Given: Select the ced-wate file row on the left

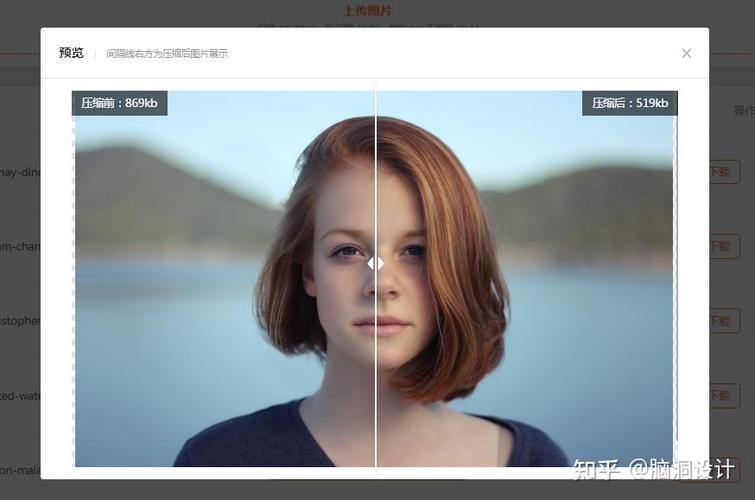Looking at the screenshot, I should (20, 396).
